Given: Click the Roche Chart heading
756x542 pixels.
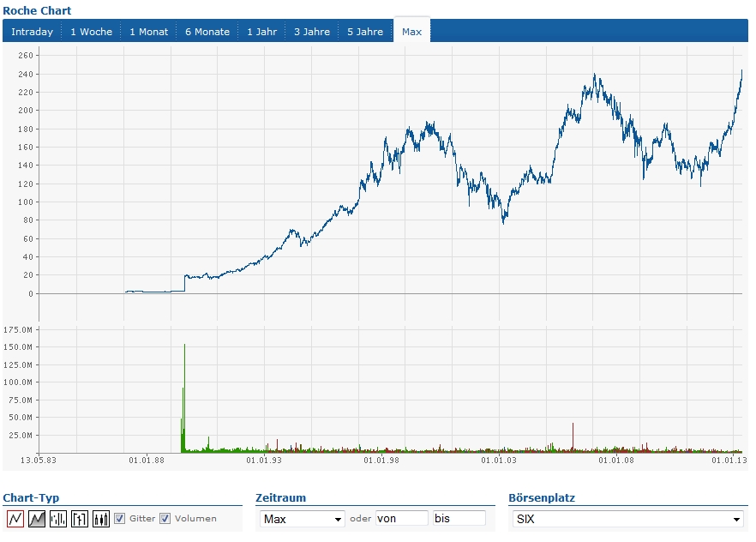Looking at the screenshot, I should (x=37, y=10).
